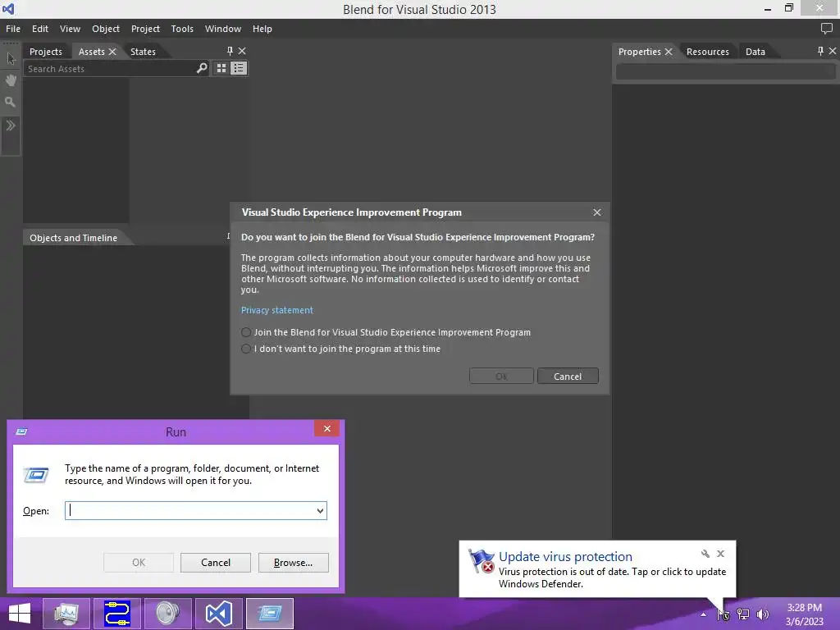The width and height of the screenshot is (840, 630).
Task: Select the Zoom magnifier tool
Action: click(10, 102)
